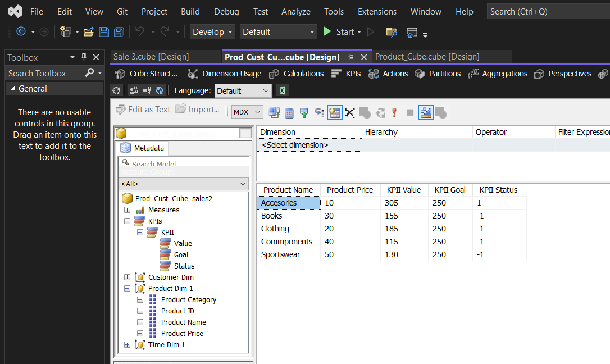Click the Open File folder icon
610x364 pixels.
coord(89,32)
